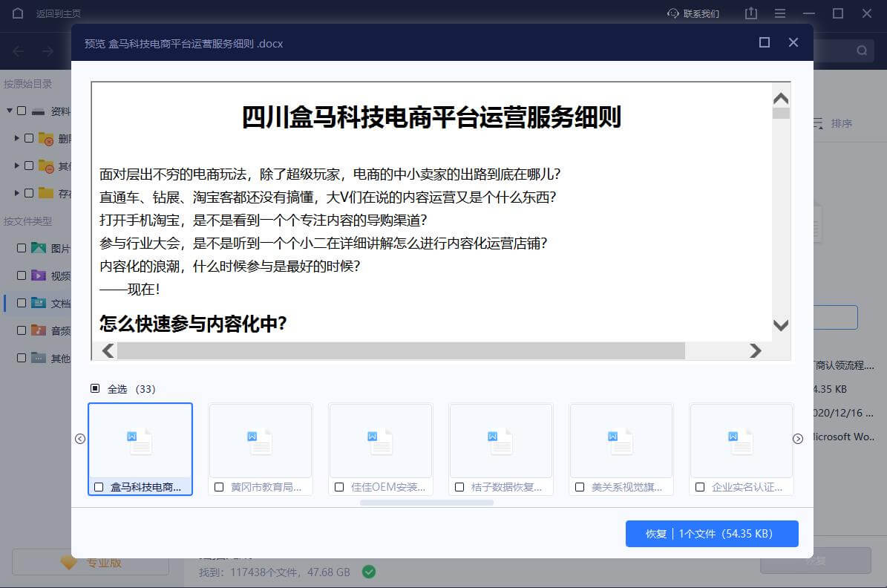
Task: Select the 图片 picture type icon
Action: point(39,248)
